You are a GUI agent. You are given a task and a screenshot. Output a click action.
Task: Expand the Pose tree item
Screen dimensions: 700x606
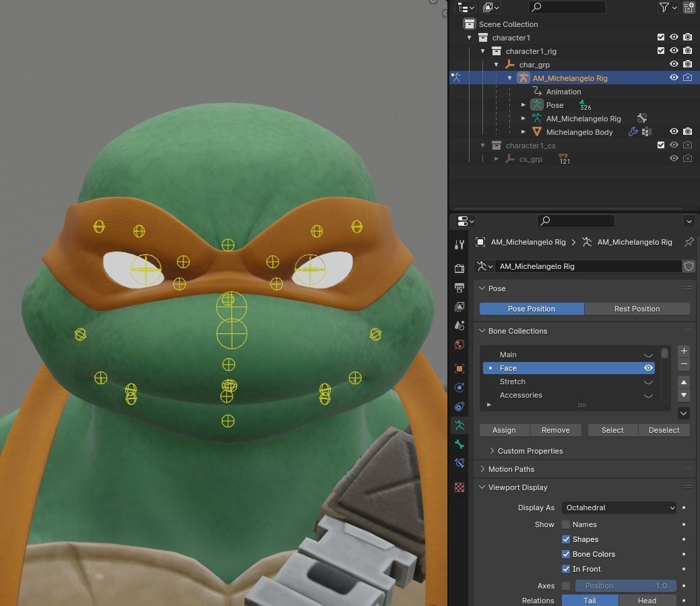click(x=523, y=105)
